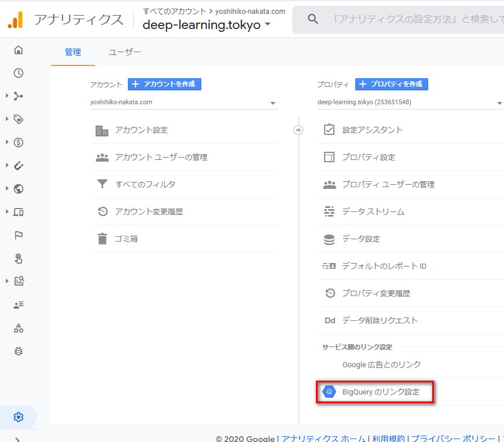Open the devices Tech icon

[x=19, y=212]
